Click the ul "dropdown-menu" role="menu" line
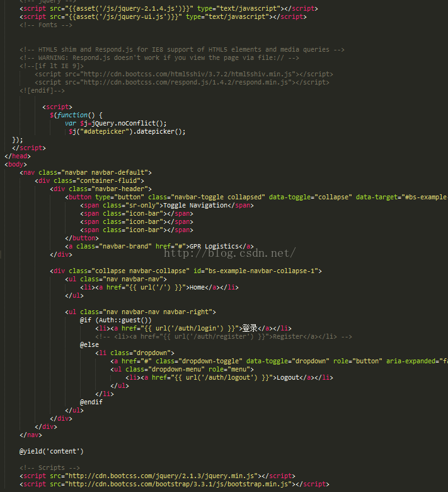Image resolution: width=448 pixels, height=492 pixels. pos(182,369)
